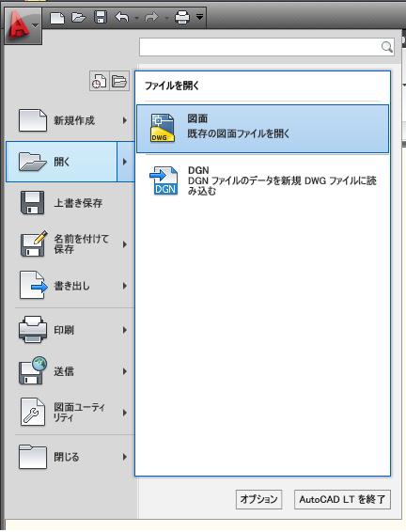Expand the 図面ユーティリティ submenu arrow

click(x=125, y=413)
